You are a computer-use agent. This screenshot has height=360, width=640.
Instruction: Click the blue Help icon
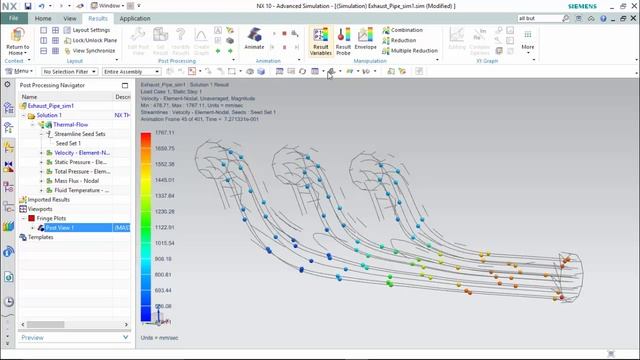tap(603, 18)
